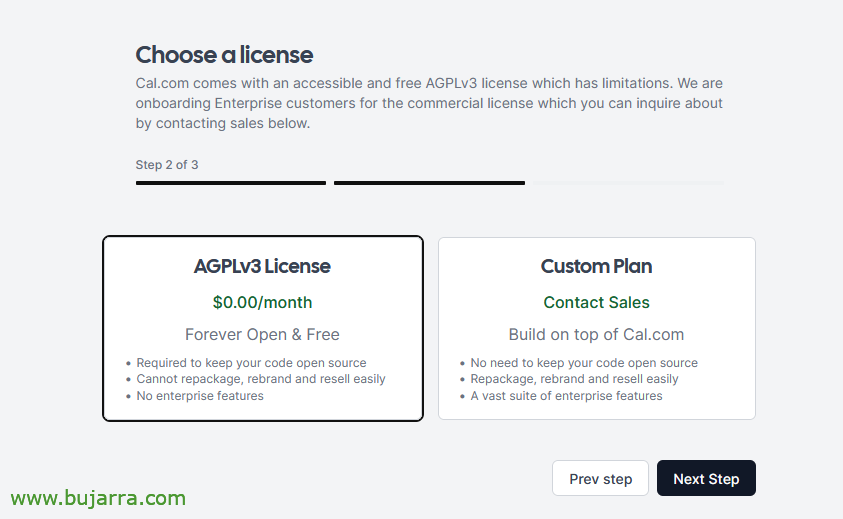The width and height of the screenshot is (843, 519).
Task: Select the Custom Plan card
Action: coord(597,328)
